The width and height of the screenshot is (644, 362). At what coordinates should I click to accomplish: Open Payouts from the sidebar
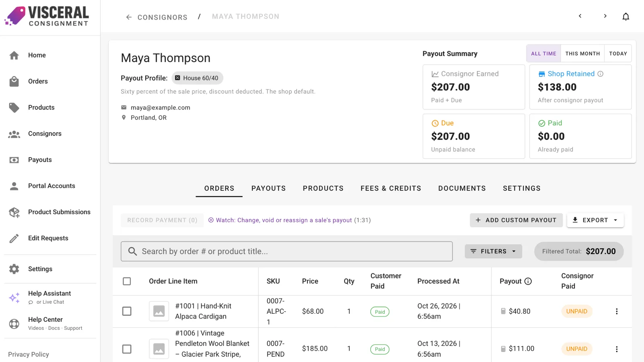pos(50,160)
